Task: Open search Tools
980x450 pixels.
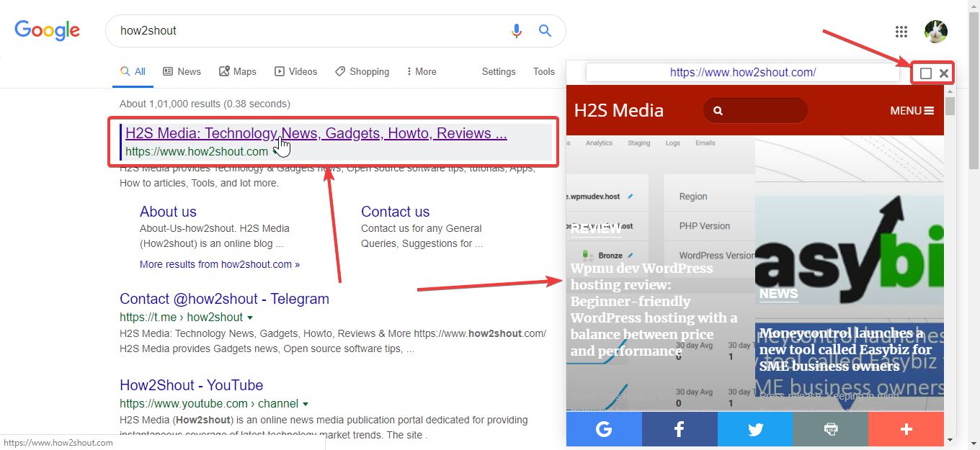Action: pos(544,71)
